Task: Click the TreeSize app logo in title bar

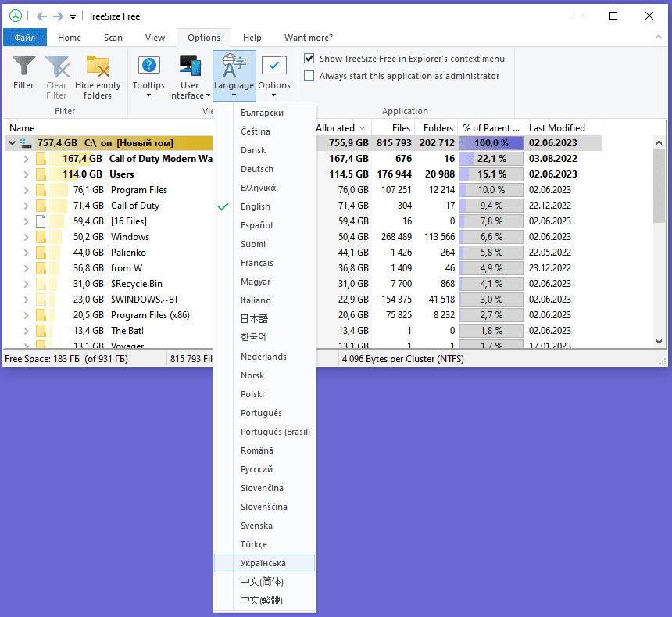Action: tap(16, 16)
